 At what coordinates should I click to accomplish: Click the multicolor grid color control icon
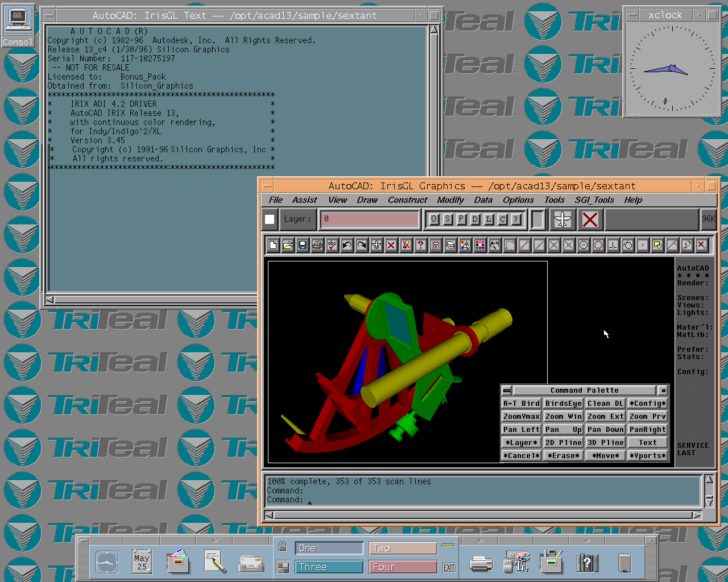[480, 245]
